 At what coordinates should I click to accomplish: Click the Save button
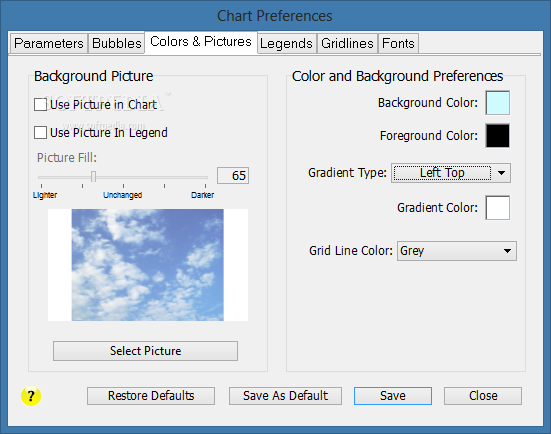[393, 396]
